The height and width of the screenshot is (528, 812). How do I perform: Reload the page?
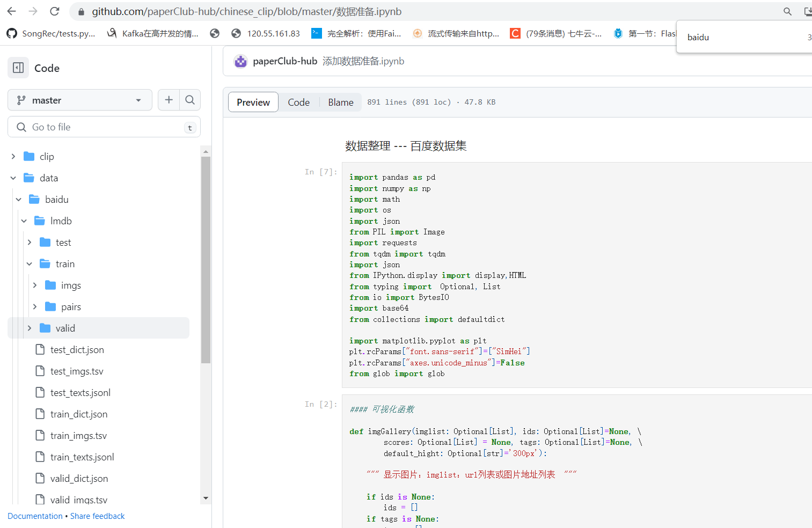pos(55,11)
